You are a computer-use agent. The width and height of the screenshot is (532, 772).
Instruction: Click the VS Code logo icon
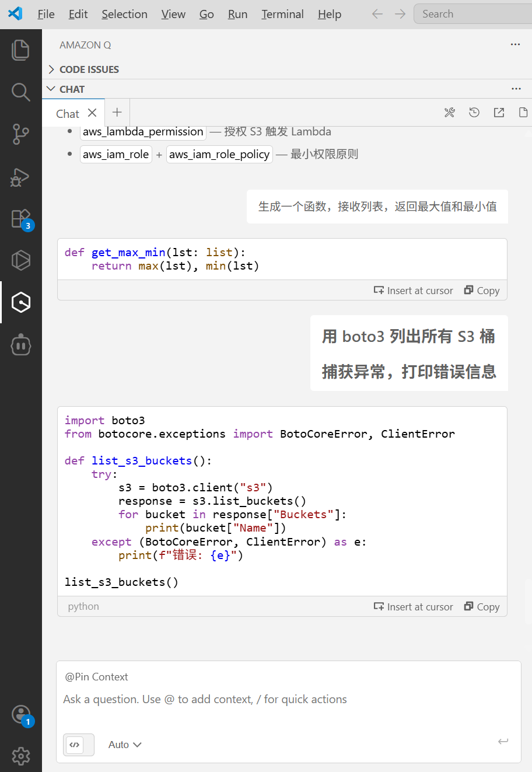click(15, 13)
